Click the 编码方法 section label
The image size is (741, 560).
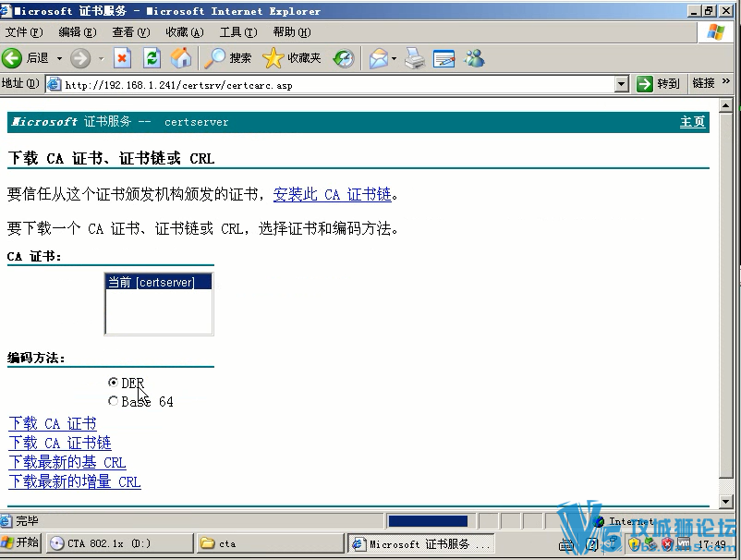[36, 358]
